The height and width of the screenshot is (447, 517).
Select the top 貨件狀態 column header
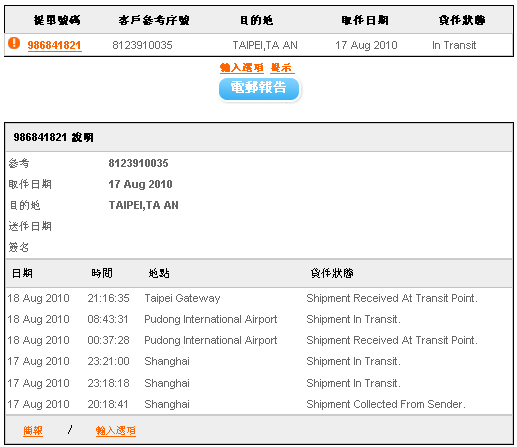[x=462, y=20]
